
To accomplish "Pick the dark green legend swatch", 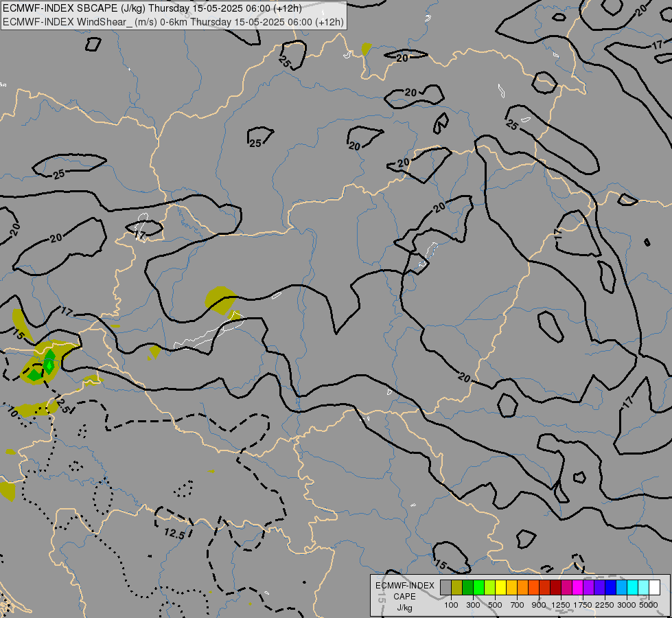I will [x=467, y=588].
